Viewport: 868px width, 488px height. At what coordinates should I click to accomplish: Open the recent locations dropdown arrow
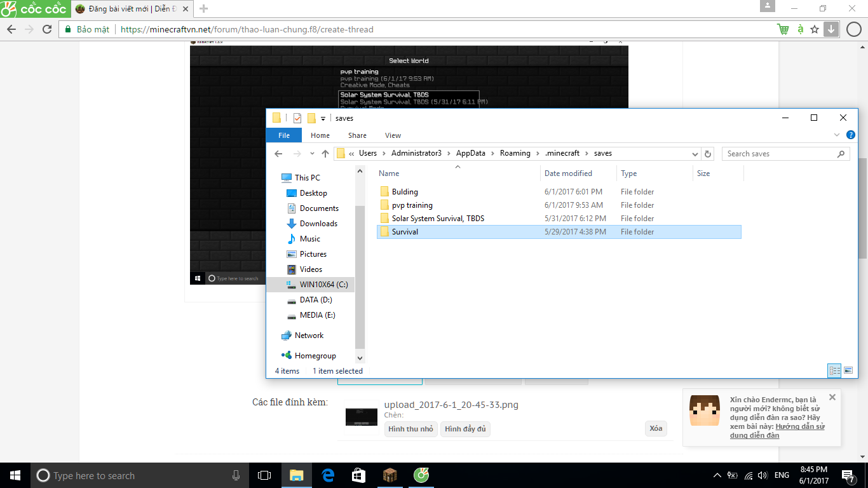click(311, 154)
